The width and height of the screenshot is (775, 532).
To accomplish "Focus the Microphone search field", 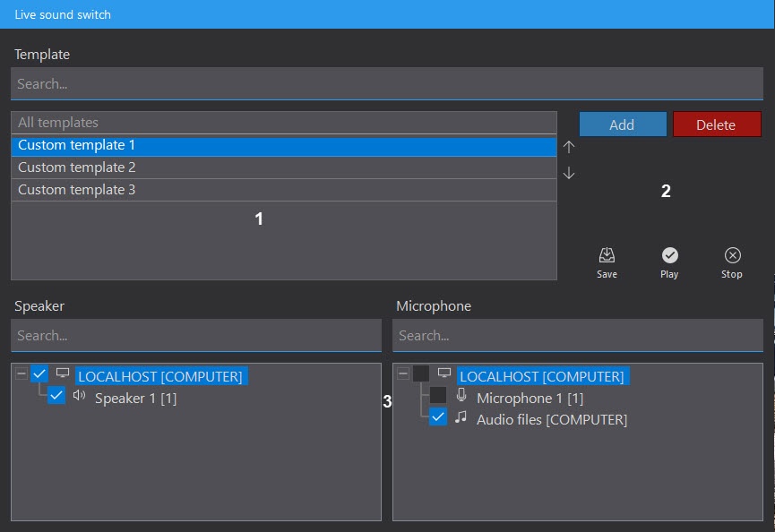I will coord(578,335).
